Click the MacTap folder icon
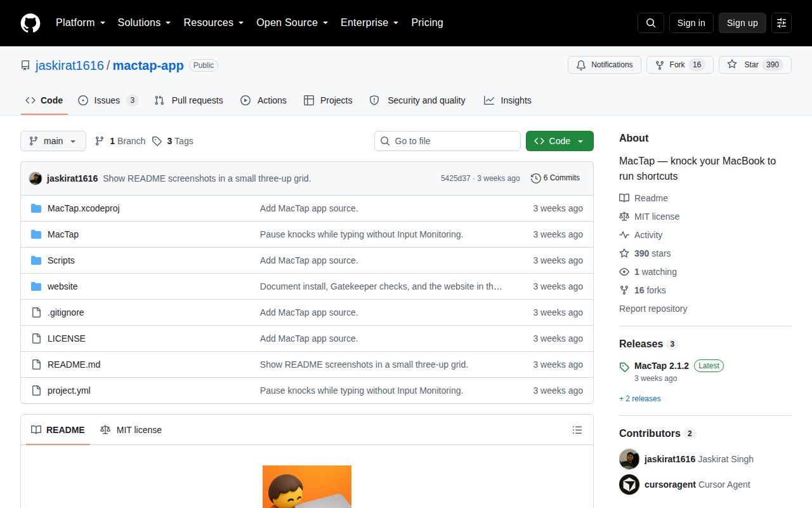This screenshot has width=812, height=508. pos(36,234)
